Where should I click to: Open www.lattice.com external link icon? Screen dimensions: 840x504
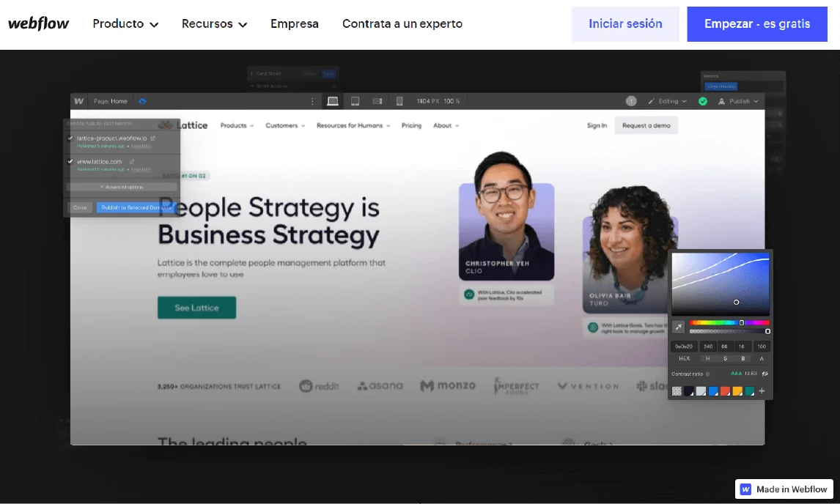(132, 161)
